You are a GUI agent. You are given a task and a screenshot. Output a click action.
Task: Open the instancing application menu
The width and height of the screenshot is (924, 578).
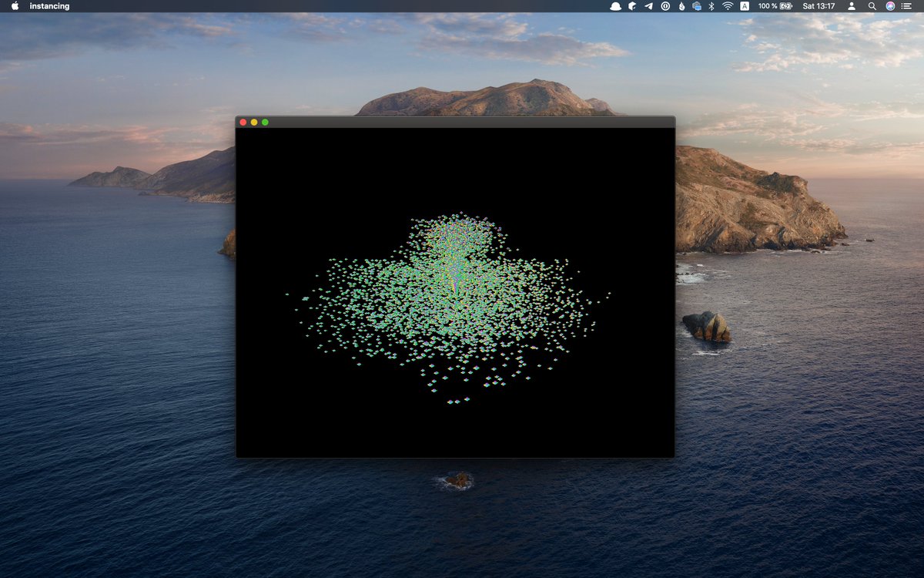[49, 6]
